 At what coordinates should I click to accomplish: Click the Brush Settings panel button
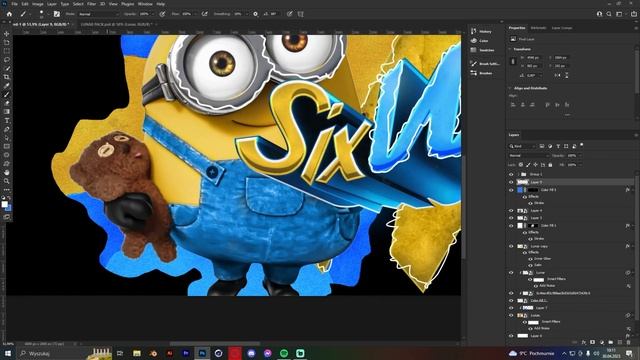point(485,64)
